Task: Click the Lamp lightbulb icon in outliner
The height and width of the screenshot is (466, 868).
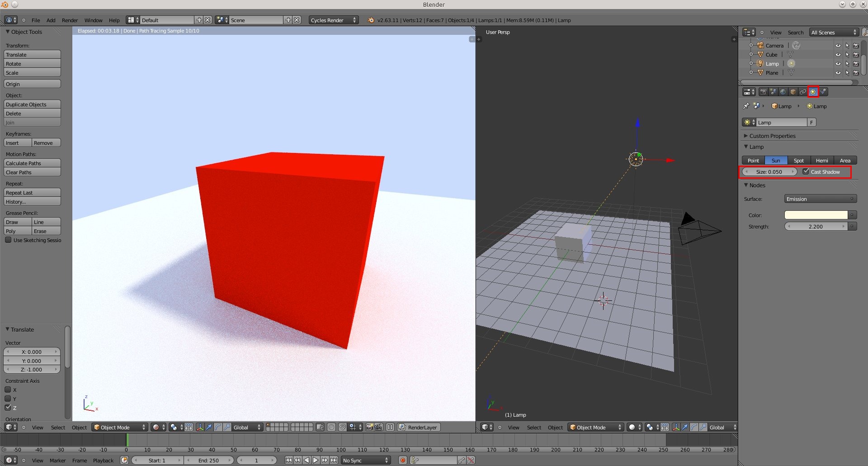Action: (x=760, y=63)
